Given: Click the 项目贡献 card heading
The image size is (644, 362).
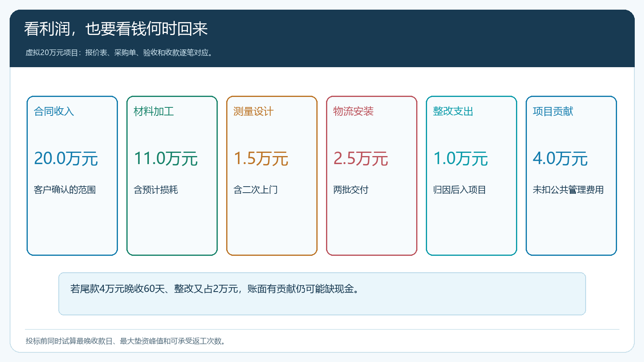Looking at the screenshot, I should [x=553, y=111].
